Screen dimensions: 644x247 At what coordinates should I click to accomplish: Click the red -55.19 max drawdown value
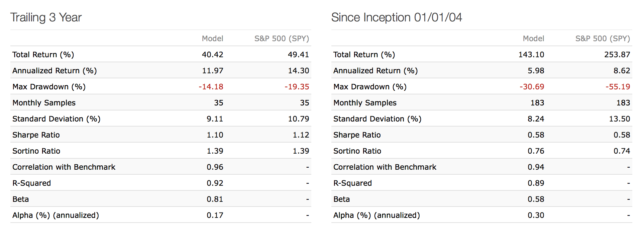[x=618, y=87]
